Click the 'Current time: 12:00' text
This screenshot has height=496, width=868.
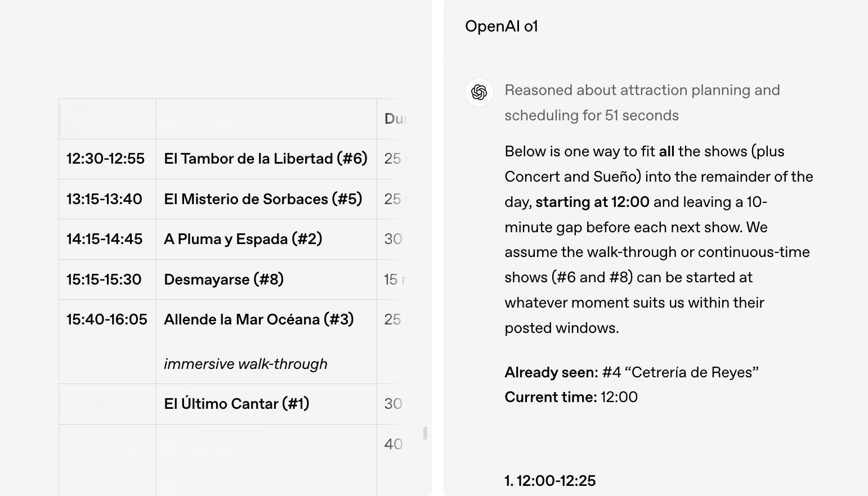[571, 397]
